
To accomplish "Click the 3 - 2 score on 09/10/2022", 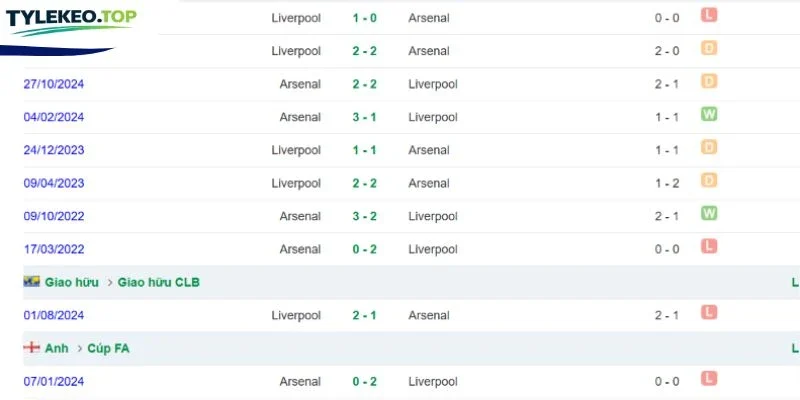I will [364, 216].
